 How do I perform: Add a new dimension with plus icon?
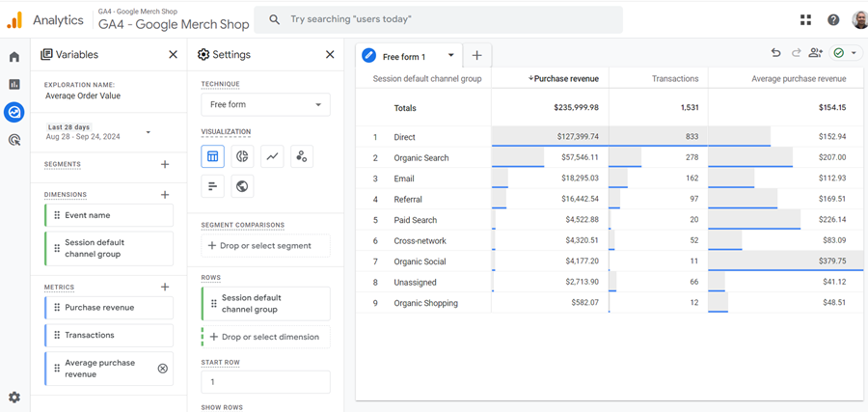point(164,194)
